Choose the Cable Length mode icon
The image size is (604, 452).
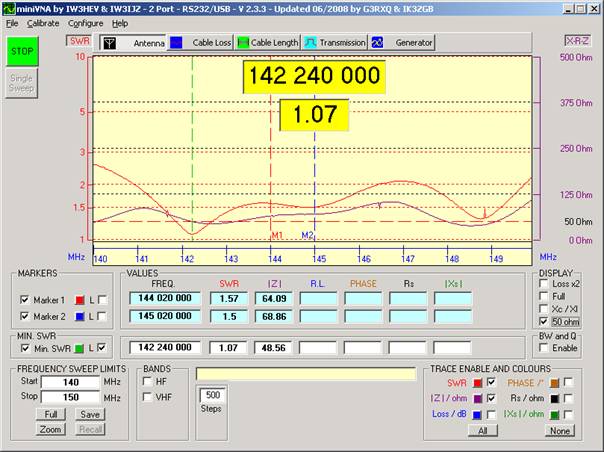coord(241,43)
